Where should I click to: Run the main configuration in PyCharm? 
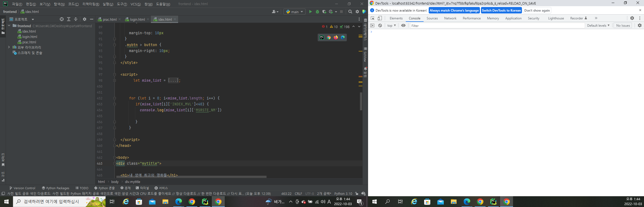[310, 12]
